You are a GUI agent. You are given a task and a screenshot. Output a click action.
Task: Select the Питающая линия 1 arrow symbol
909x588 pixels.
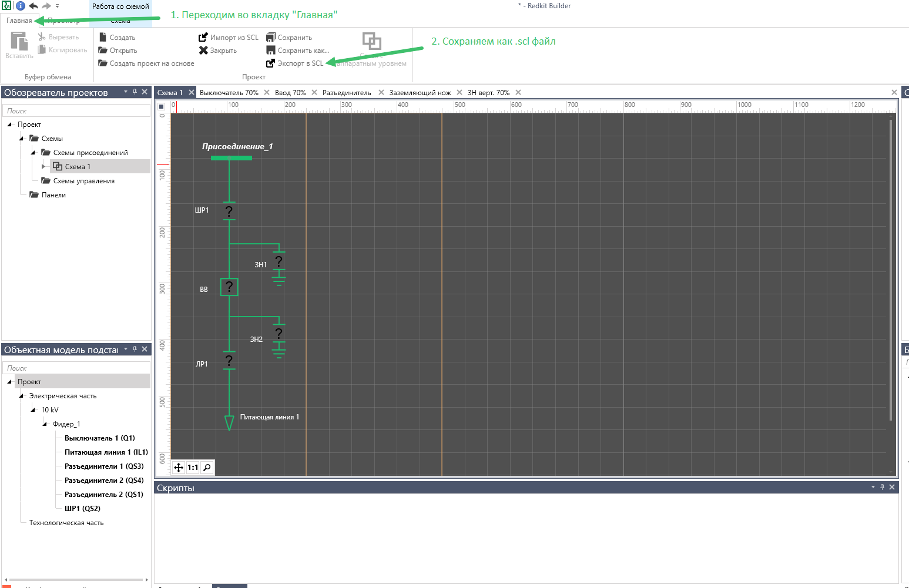coord(229,423)
